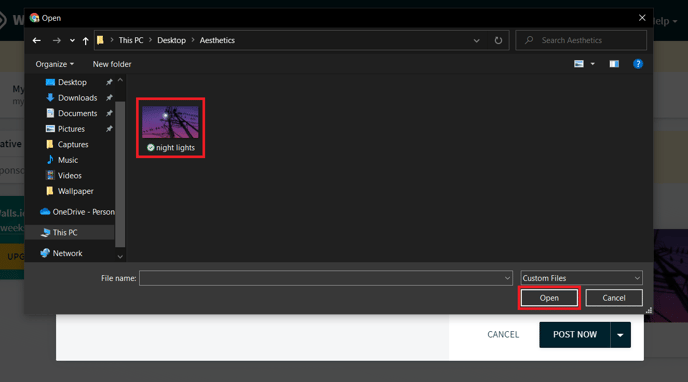Click the pin icon beside Pictures

(x=109, y=129)
